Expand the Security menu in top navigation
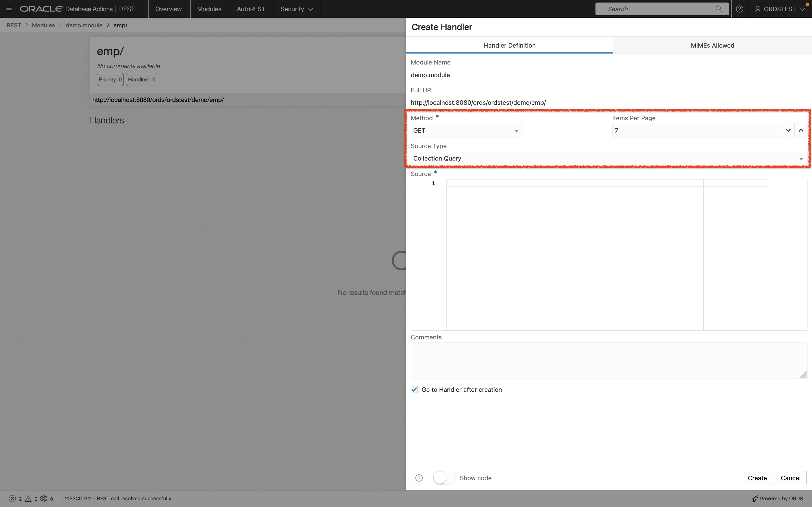 pos(296,9)
